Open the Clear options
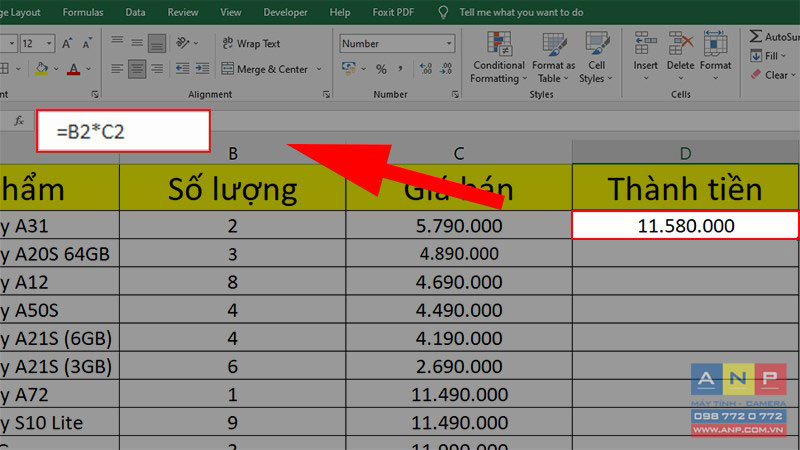 point(772,75)
